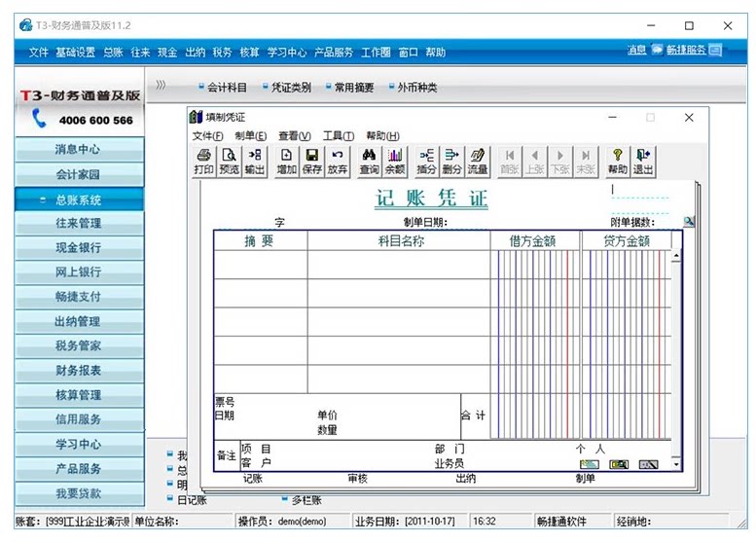Click the third icon under 个人 label

tap(648, 464)
